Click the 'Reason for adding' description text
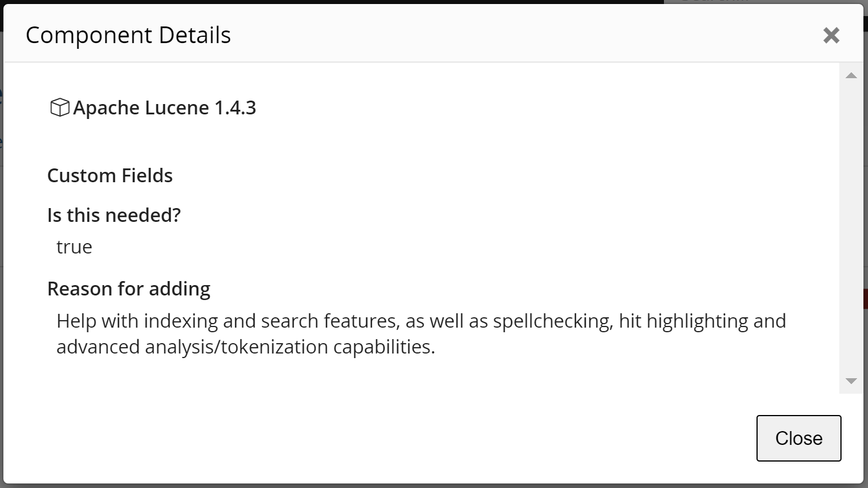This screenshot has width=868, height=488. (420, 333)
